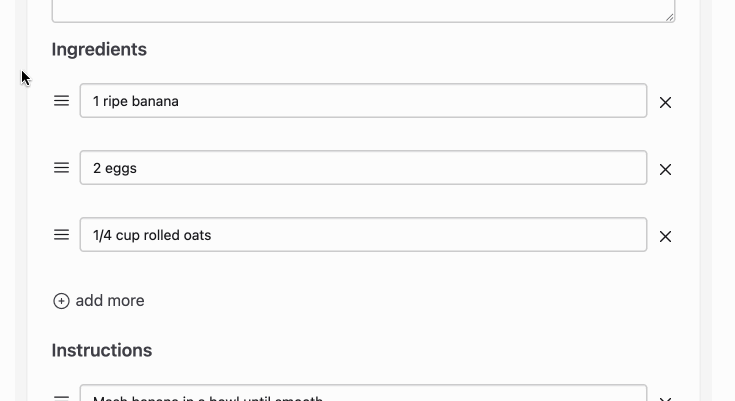Edit the 2 eggs ingredient field

coord(363,168)
